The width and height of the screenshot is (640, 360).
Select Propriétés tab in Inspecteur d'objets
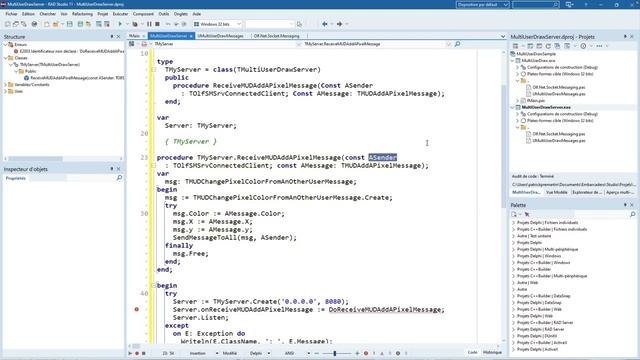pos(16,178)
